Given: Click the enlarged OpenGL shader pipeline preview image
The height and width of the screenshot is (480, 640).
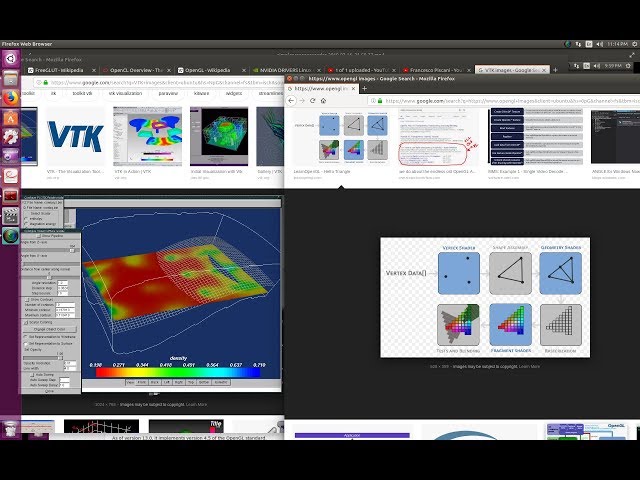Looking at the screenshot, I should 485,297.
